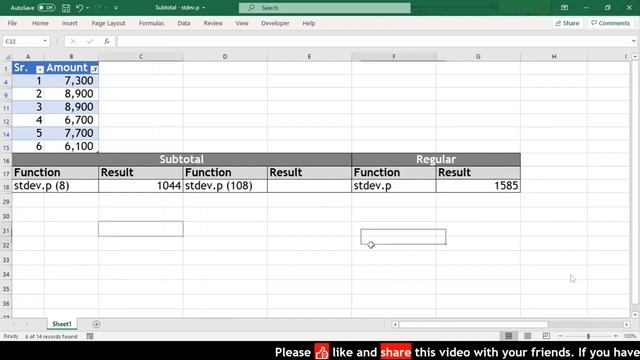The height and width of the screenshot is (360, 640).
Task: Select column C header
Action: point(141,56)
